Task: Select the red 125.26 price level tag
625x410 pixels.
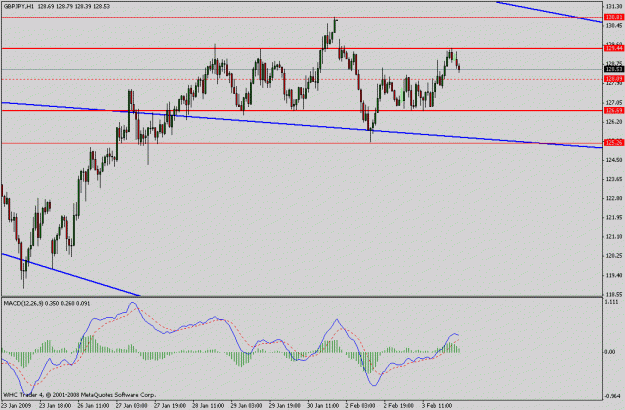Action: [614, 143]
